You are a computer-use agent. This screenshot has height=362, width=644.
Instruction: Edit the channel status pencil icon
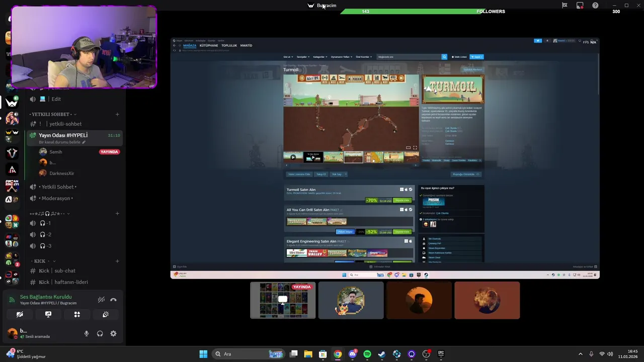pos(84,142)
